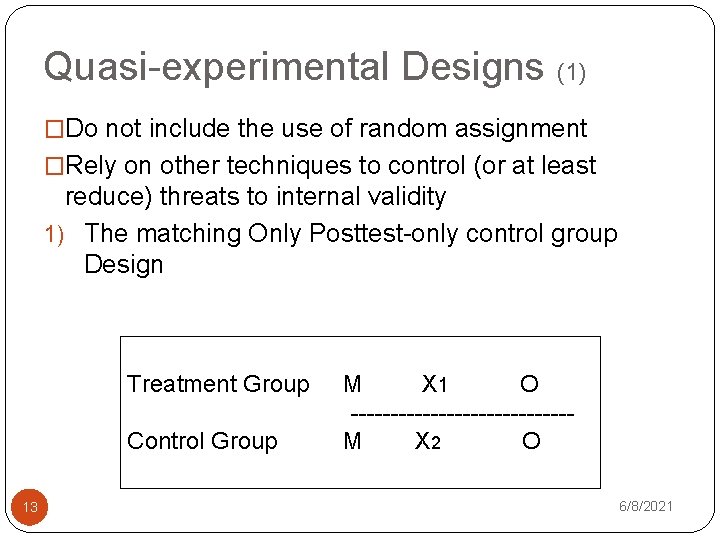The image size is (720, 540).
Task: Click the small '(1)' beside the title
Action: click(x=571, y=73)
